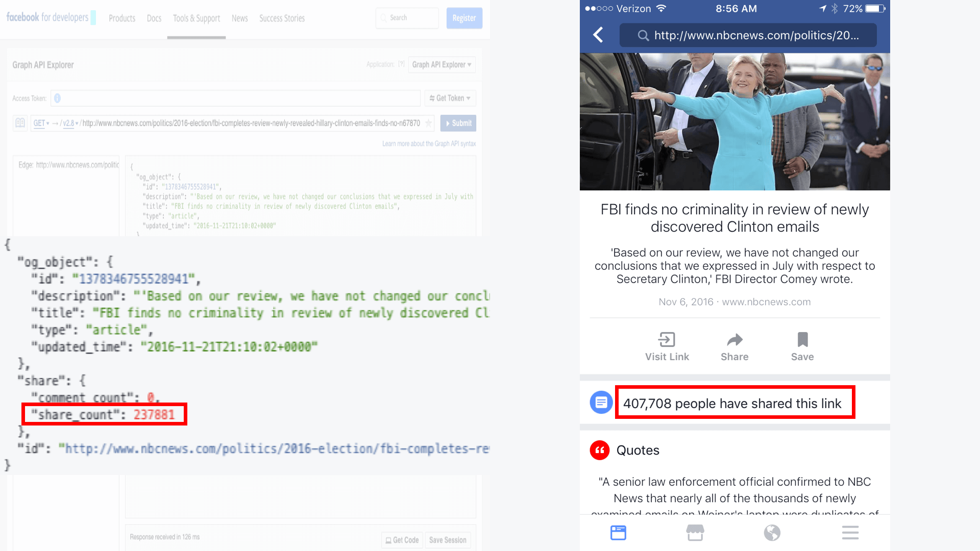
Task: Click the Access Token info icon
Action: [59, 98]
